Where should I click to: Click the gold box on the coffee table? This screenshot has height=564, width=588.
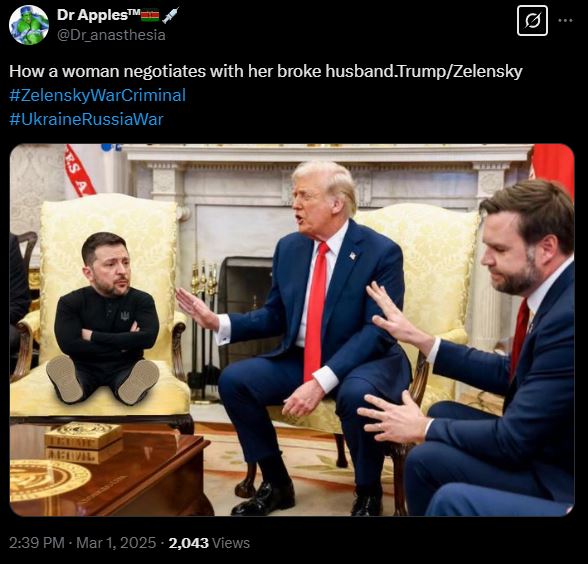tap(84, 442)
